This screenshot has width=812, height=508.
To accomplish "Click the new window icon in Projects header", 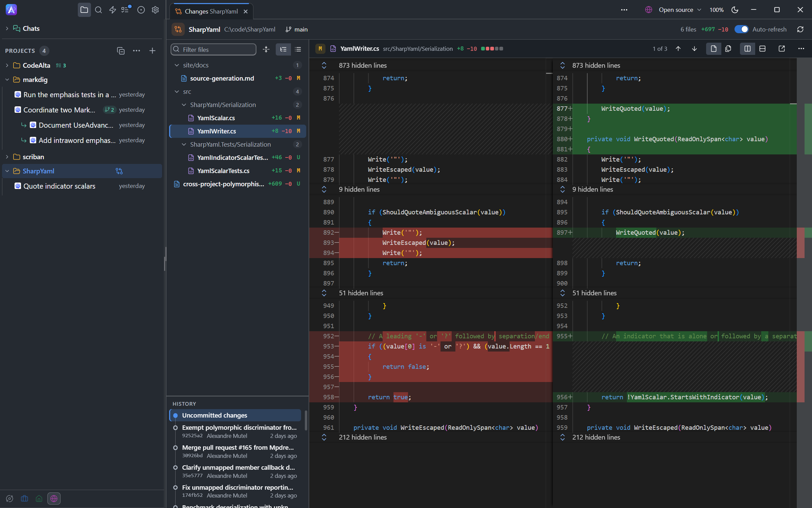I will click(121, 51).
